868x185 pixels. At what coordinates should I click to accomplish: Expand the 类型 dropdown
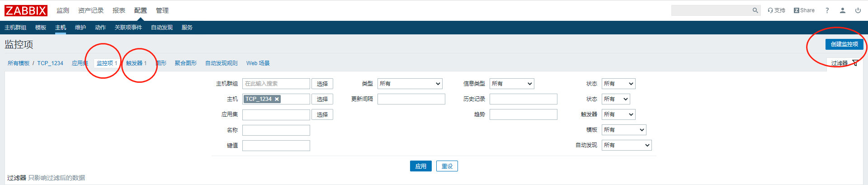point(410,84)
